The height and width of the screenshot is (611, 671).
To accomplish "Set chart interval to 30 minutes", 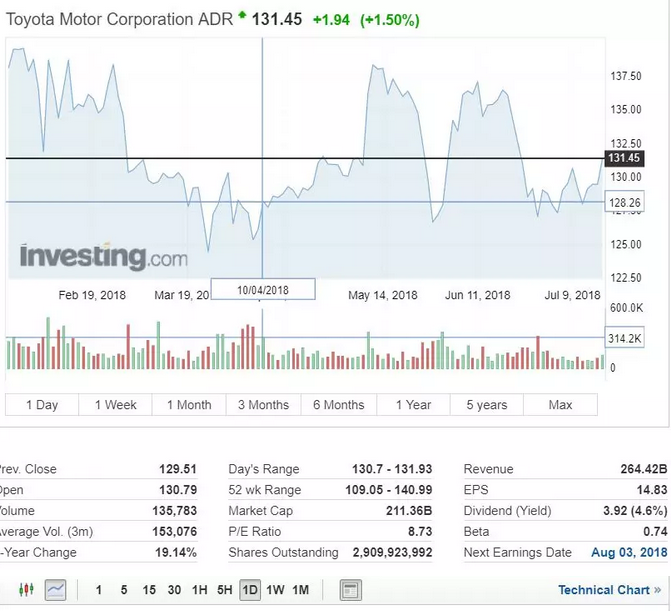I will (174, 590).
